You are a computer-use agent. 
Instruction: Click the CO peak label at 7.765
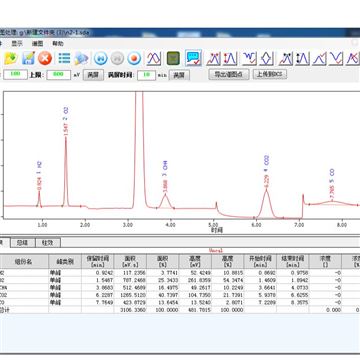click(332, 185)
